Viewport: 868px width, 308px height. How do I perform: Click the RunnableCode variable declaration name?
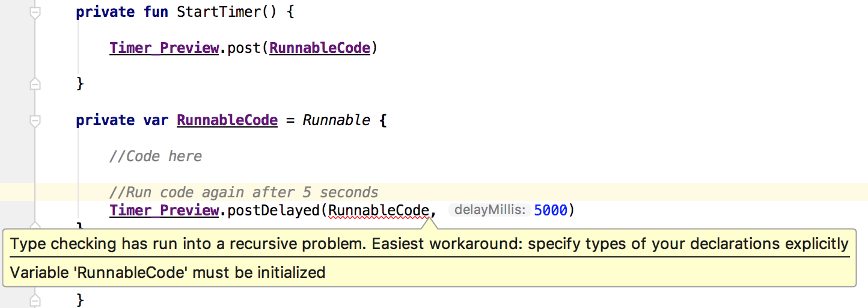[227, 120]
